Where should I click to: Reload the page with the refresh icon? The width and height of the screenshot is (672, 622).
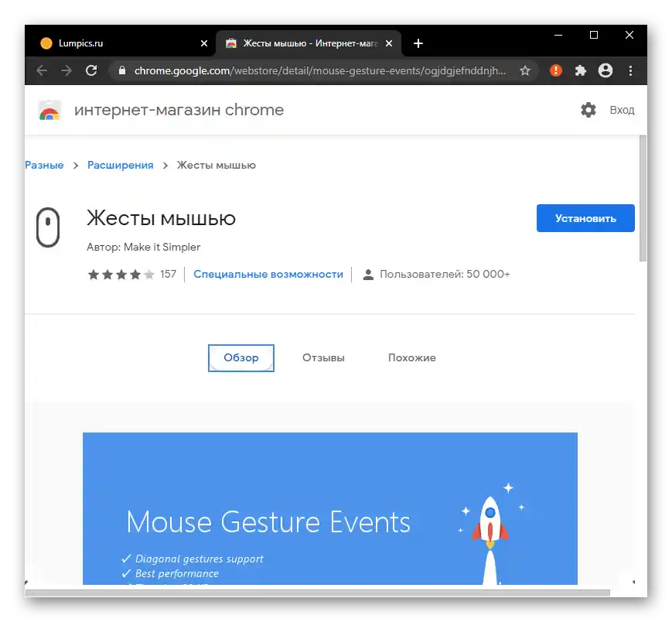click(x=91, y=70)
